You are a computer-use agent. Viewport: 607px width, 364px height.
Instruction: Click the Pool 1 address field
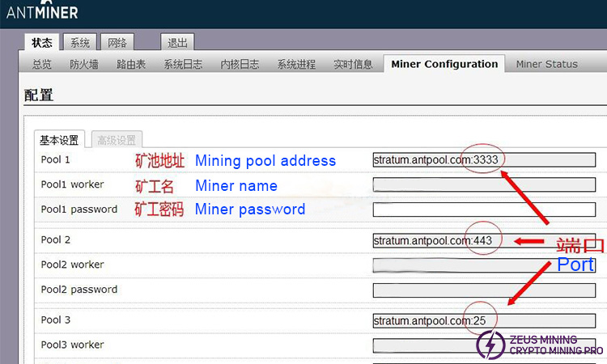coord(484,160)
